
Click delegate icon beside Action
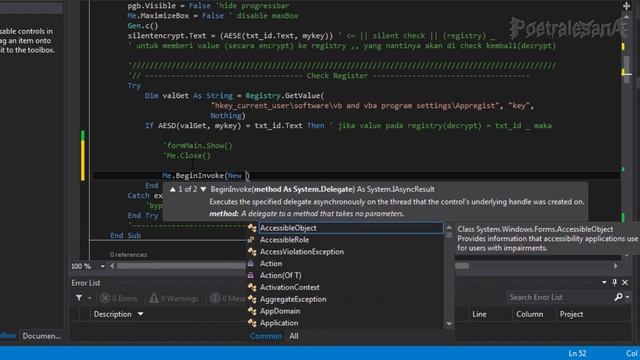pyautogui.click(x=251, y=263)
